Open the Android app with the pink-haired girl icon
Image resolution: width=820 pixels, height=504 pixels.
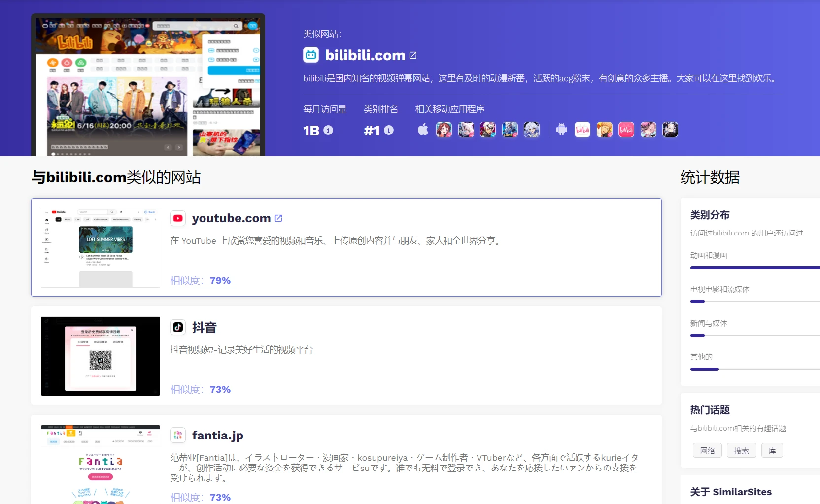pos(649,130)
